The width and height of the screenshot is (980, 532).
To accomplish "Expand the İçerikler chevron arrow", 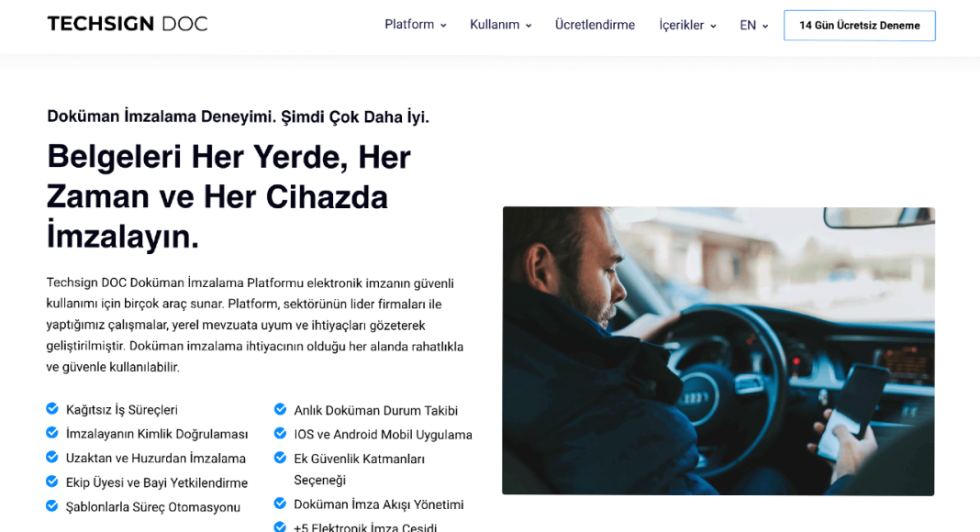I will (x=713, y=27).
